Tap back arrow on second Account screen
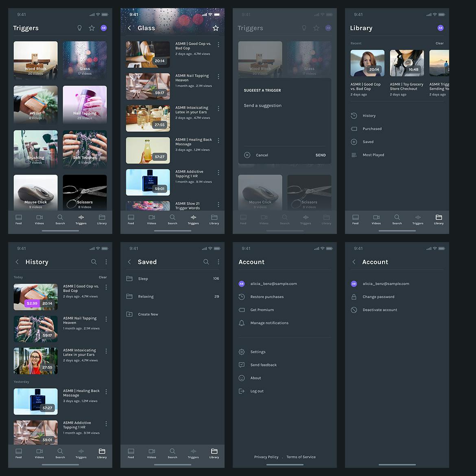 point(354,262)
